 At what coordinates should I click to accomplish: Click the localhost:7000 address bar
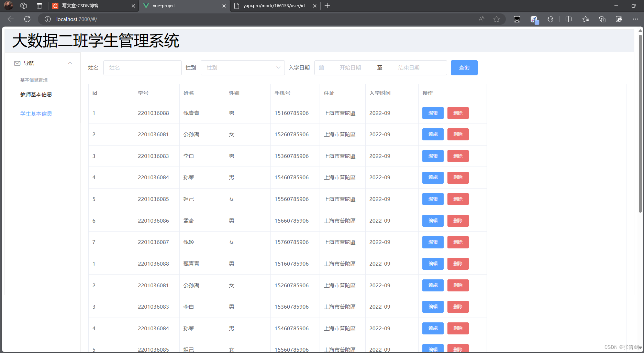261,19
